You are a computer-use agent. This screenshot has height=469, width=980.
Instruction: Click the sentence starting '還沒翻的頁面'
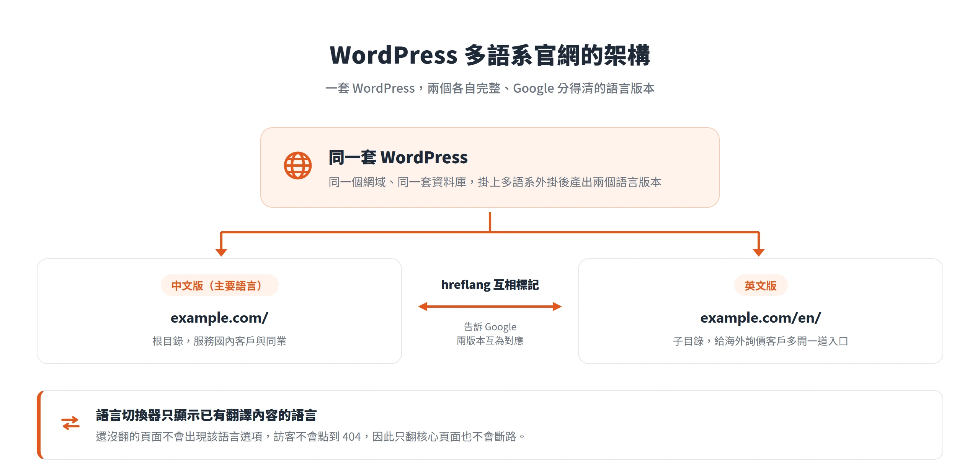(x=310, y=436)
